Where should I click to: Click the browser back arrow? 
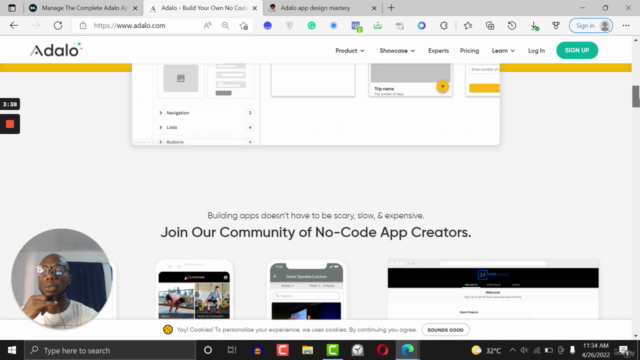pyautogui.click(x=14, y=25)
